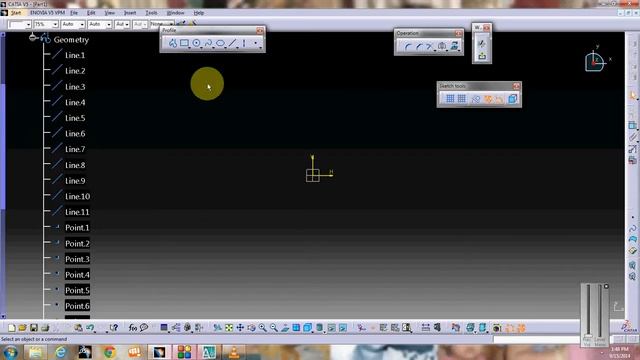Select Line.1 in the tree
The image size is (640, 360).
[x=75, y=55]
